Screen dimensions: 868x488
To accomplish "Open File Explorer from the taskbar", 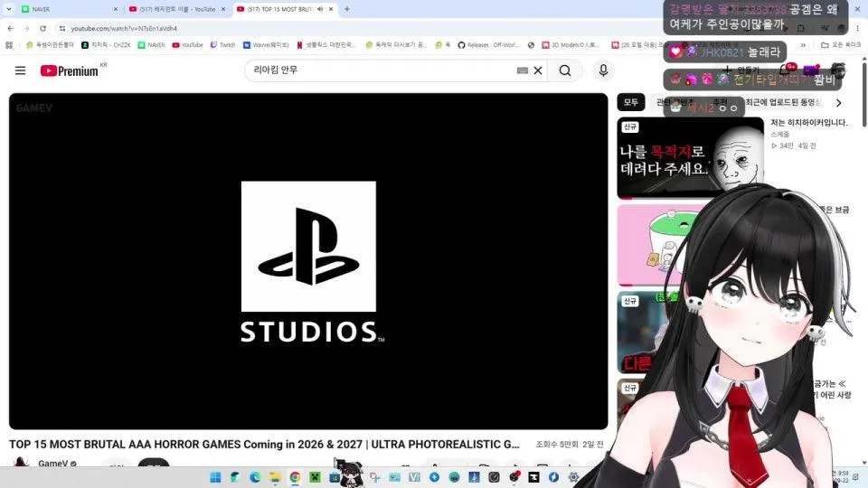I will coord(275,477).
